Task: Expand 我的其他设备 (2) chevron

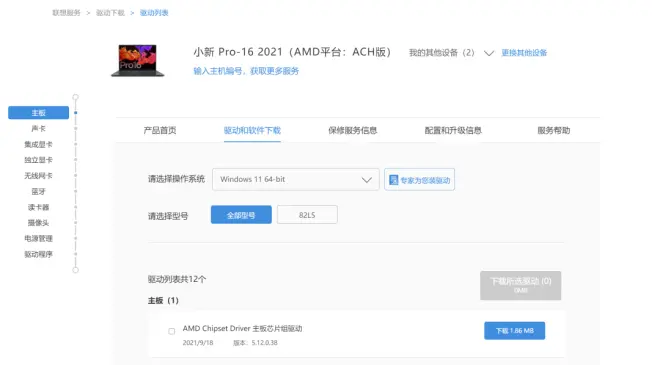Action: click(x=489, y=53)
